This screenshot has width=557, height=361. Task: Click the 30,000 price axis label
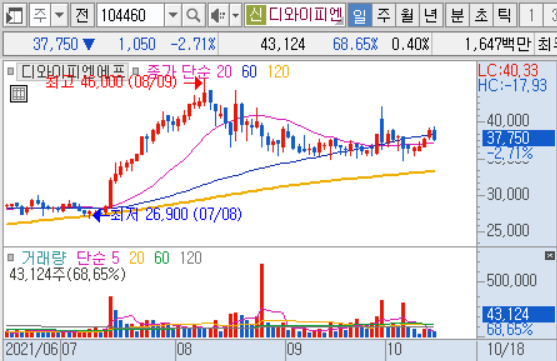[x=508, y=194]
